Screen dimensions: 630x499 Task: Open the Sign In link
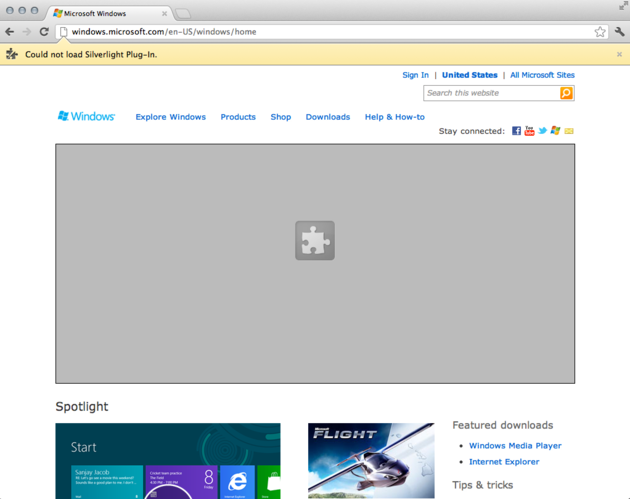point(415,75)
